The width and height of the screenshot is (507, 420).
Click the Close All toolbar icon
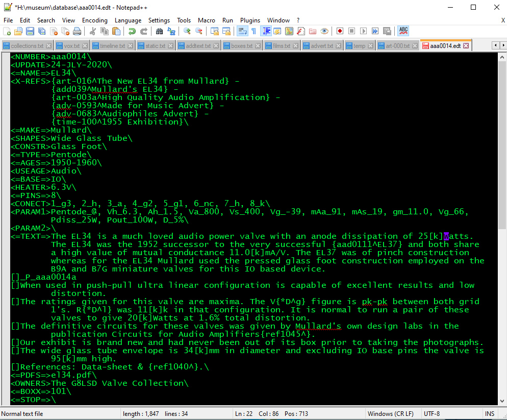point(65,31)
